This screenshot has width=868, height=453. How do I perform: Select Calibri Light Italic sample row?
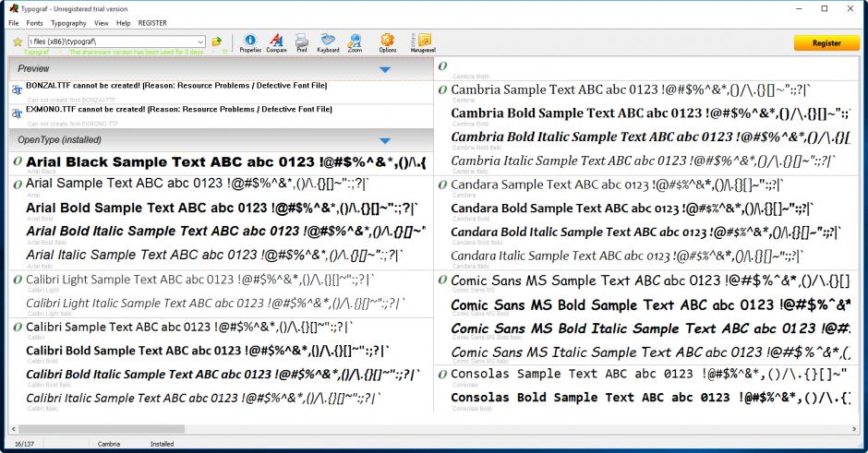(216, 304)
